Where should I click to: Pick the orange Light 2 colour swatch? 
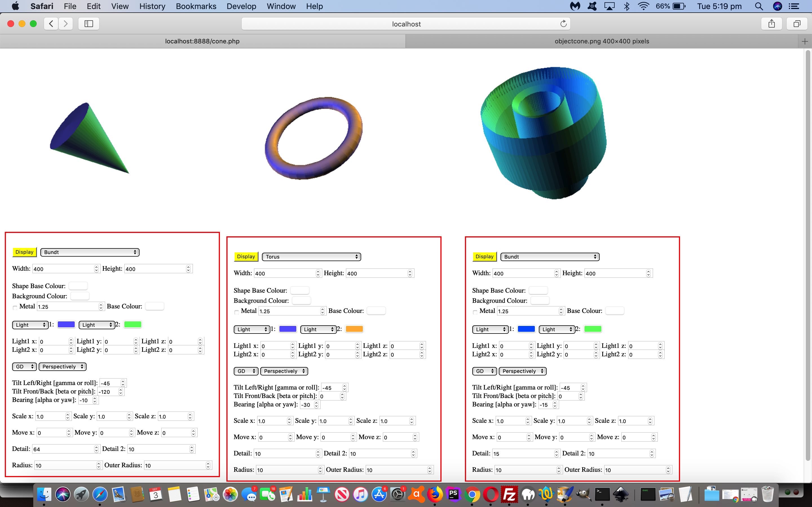point(354,329)
